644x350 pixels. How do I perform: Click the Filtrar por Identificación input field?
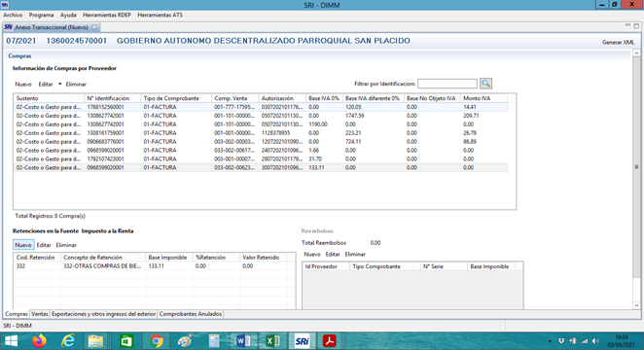(x=447, y=84)
